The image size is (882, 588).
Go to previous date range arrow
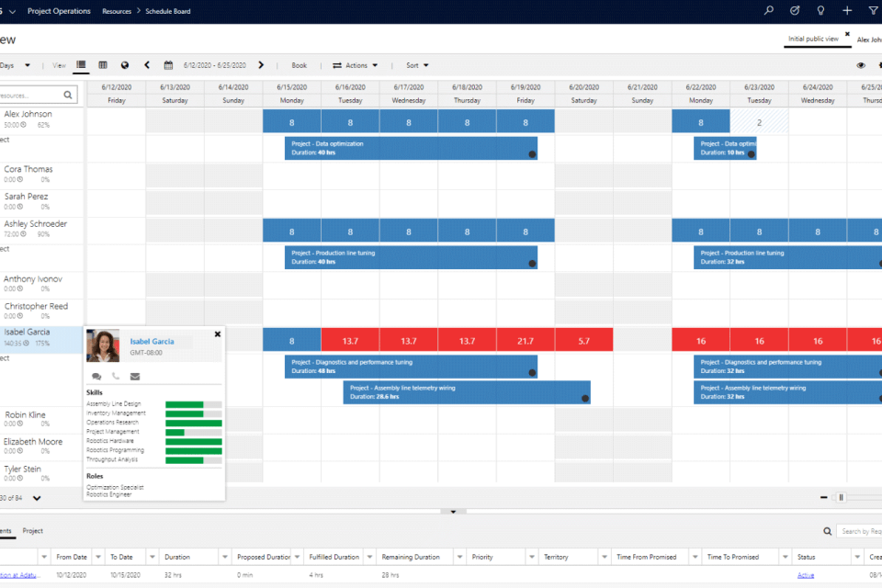pyautogui.click(x=147, y=65)
